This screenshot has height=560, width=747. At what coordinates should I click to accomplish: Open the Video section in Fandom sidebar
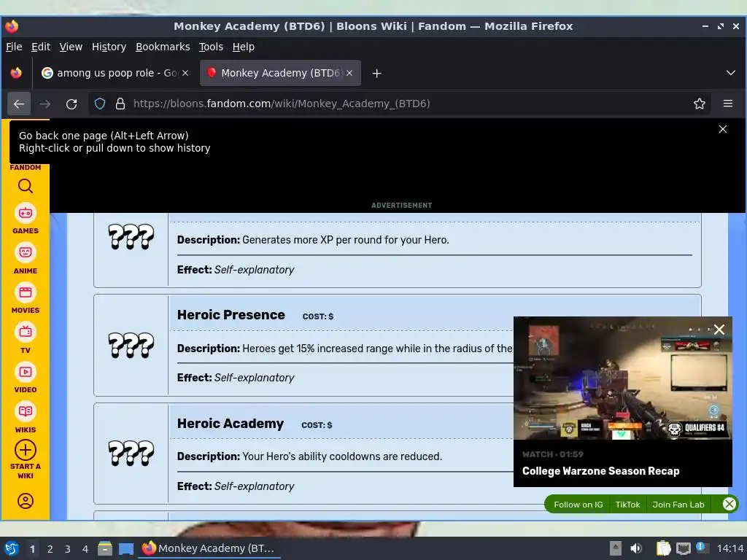point(26,378)
